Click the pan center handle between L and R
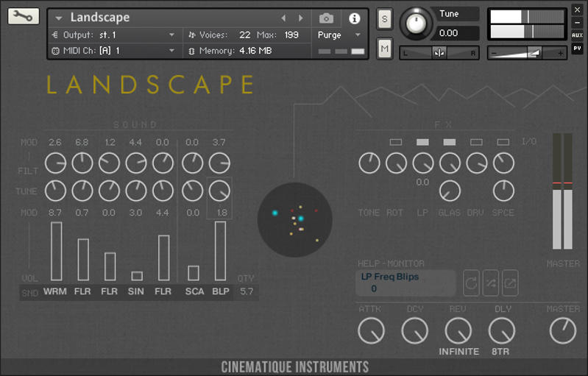 pyautogui.click(x=439, y=53)
